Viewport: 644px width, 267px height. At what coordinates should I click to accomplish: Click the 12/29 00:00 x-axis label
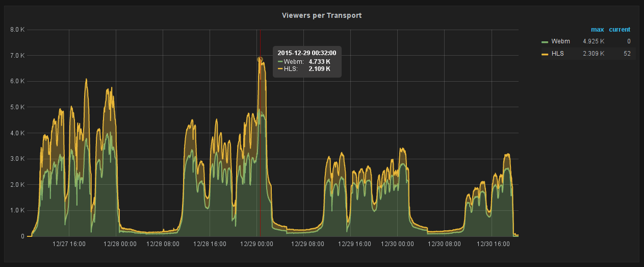click(x=257, y=244)
